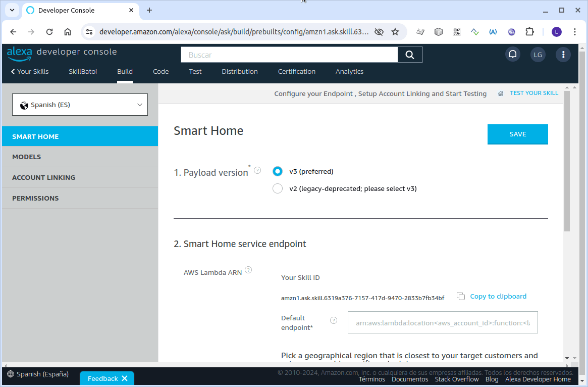Click Copy to clipboard link
The height and width of the screenshot is (387, 588).
click(x=498, y=296)
